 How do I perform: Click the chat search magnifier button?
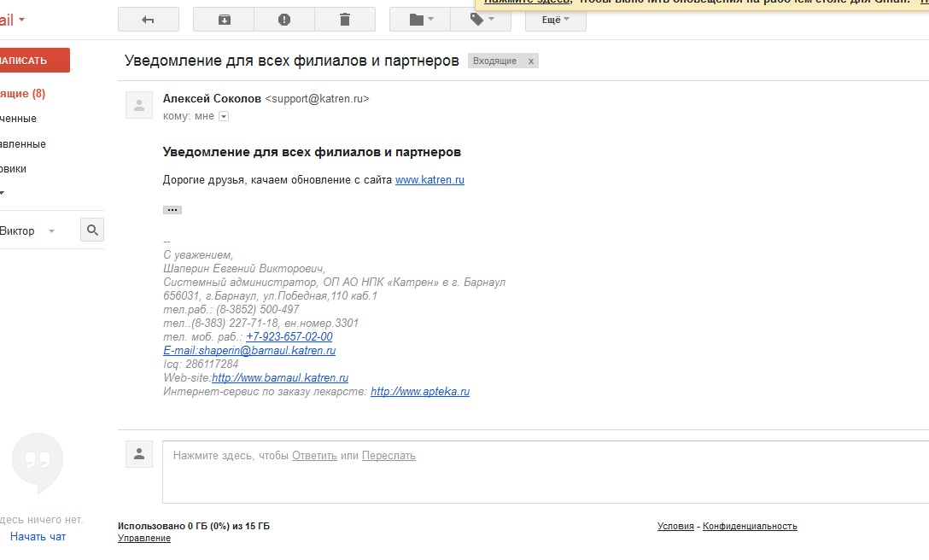click(x=92, y=230)
